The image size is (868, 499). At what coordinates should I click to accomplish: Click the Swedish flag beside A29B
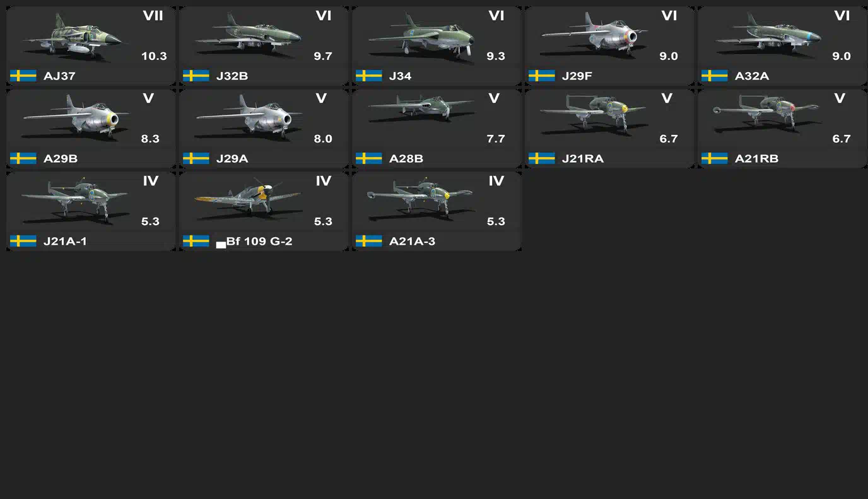coord(23,158)
